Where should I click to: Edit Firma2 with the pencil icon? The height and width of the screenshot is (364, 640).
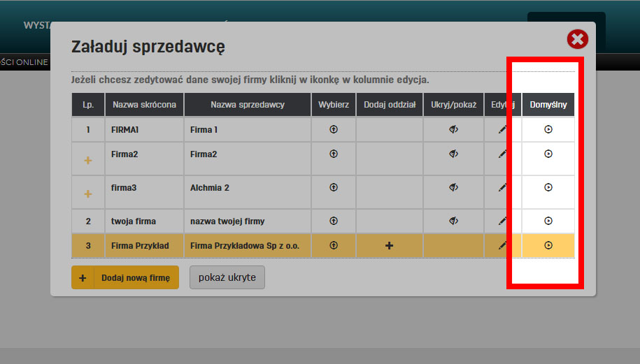pyautogui.click(x=502, y=154)
